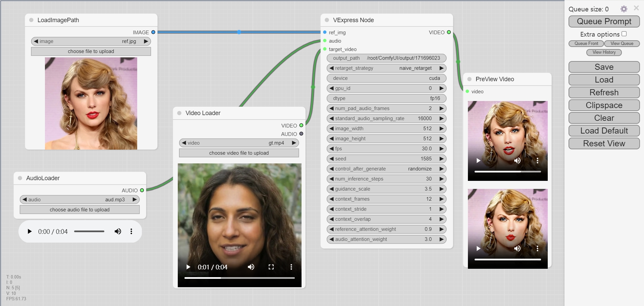Open bottom PreView Video more options

coord(537,249)
